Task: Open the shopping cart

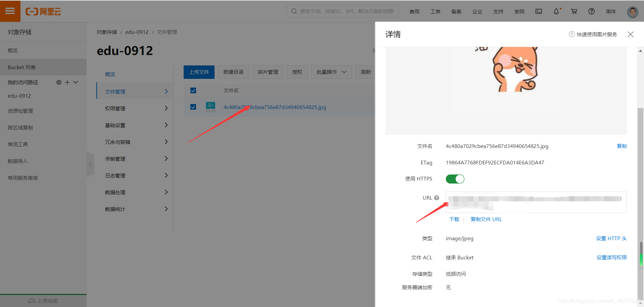Action: 574,11
